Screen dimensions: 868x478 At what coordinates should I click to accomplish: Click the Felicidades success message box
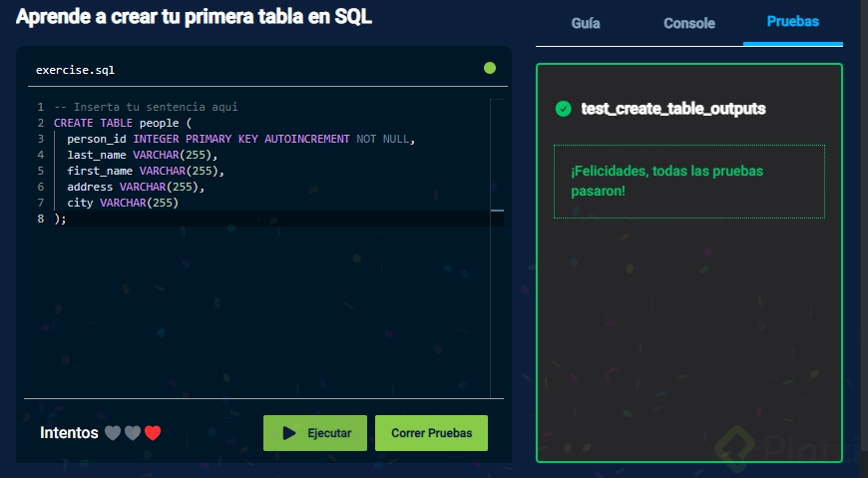688,181
